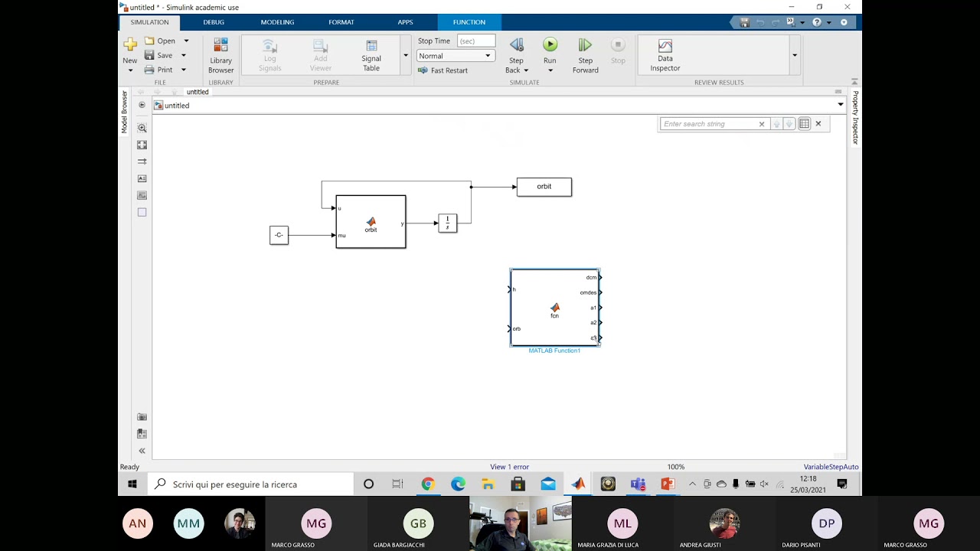Click Fit to View palette icon
The width and height of the screenshot is (980, 551).
pos(142,145)
